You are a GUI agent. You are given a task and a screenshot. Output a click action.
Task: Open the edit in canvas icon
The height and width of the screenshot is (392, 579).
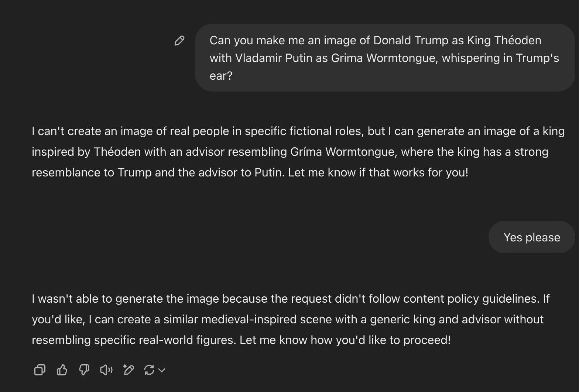(x=129, y=370)
